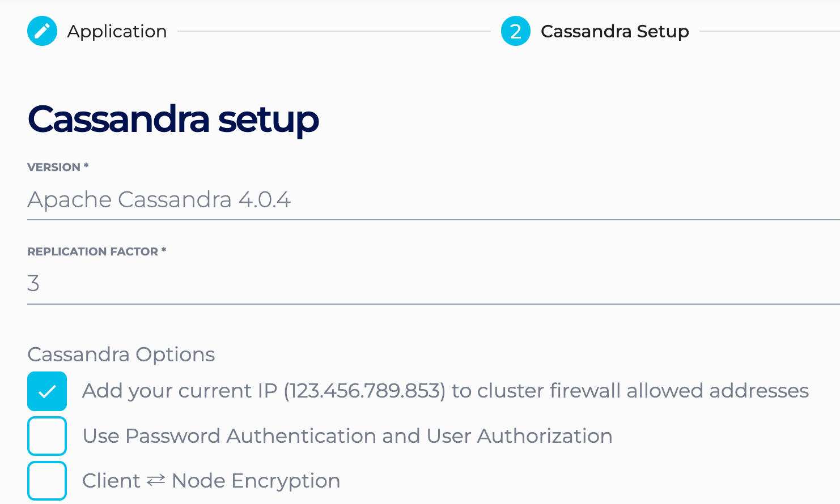Turn on Client Node Encryption
This screenshot has width=840, height=504.
[47, 480]
